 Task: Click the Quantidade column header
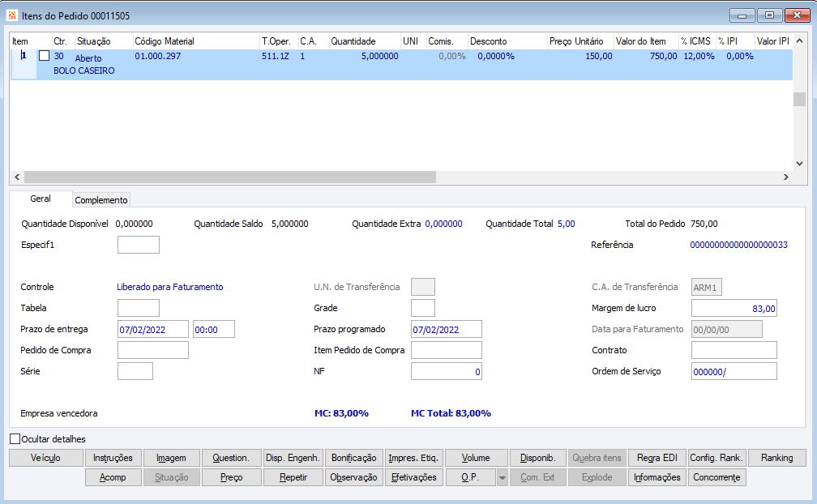364,41
